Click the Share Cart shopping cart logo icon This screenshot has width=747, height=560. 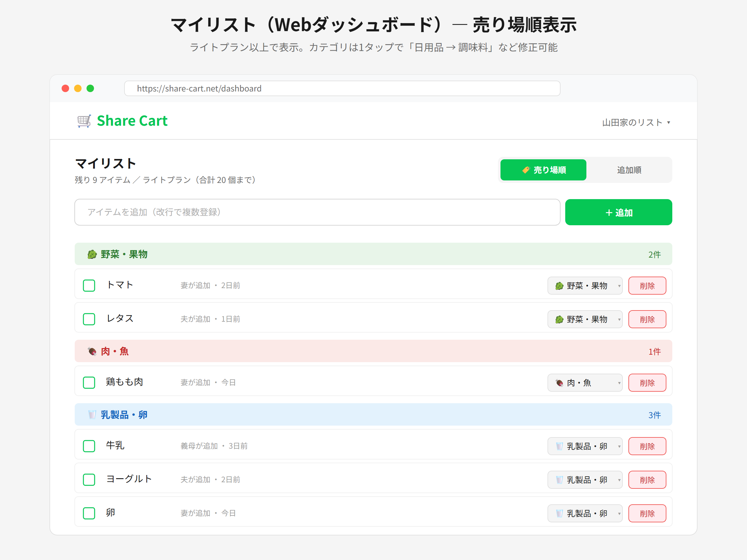[x=84, y=121]
